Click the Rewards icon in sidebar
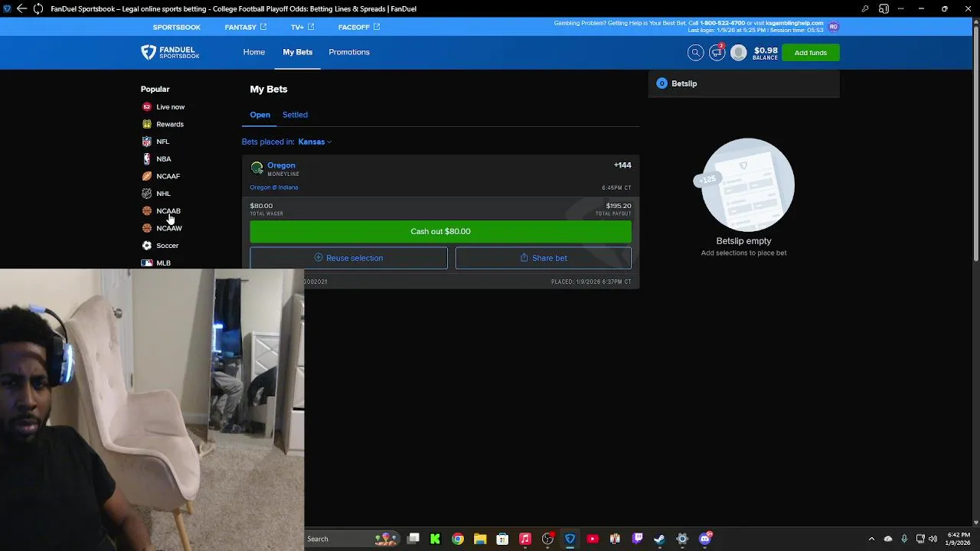Viewport: 980px width, 551px height. [x=147, y=124]
